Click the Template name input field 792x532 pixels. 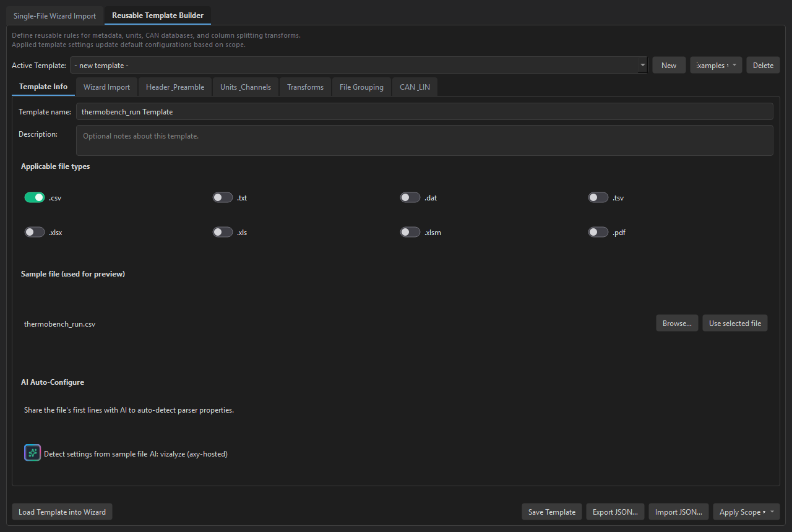pos(424,112)
